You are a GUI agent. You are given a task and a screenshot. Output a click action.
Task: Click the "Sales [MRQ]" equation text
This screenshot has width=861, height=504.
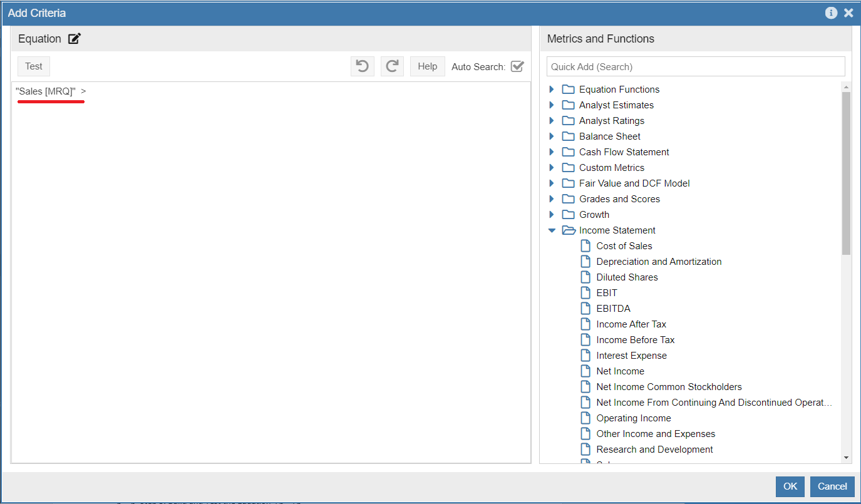pyautogui.click(x=46, y=91)
